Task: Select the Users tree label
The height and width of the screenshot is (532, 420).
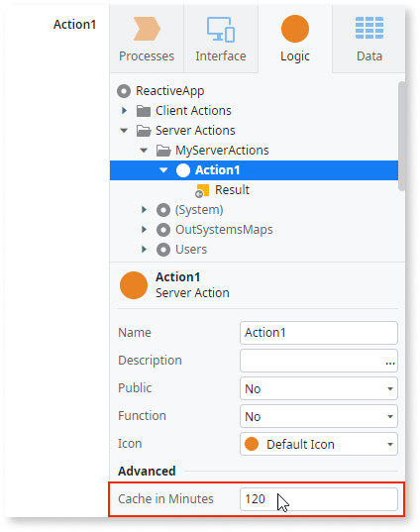Action: click(191, 250)
